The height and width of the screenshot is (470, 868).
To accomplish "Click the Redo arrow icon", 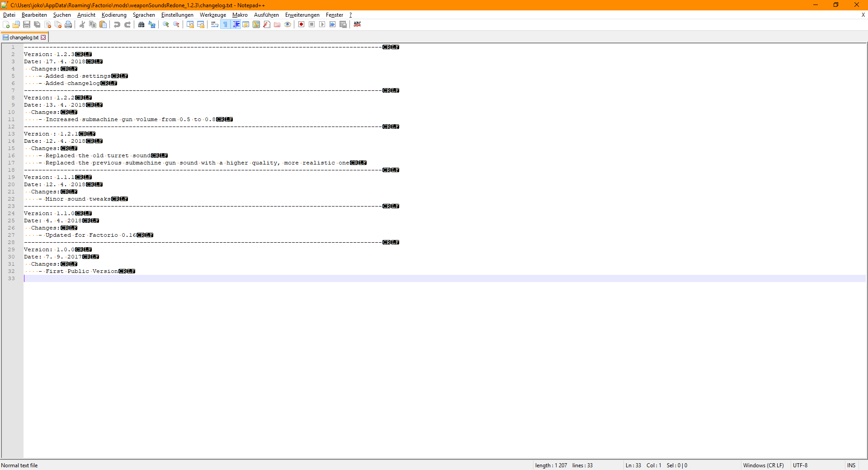I will 127,24.
